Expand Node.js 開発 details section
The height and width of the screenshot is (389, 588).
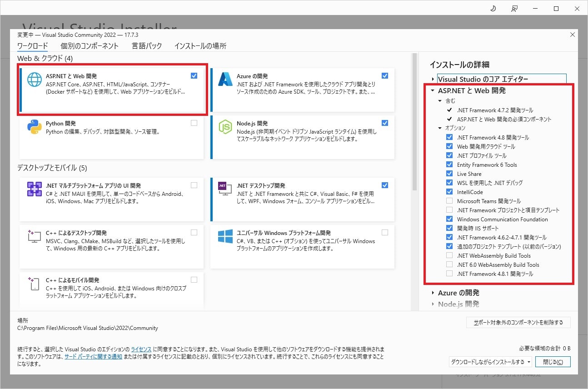(x=433, y=304)
